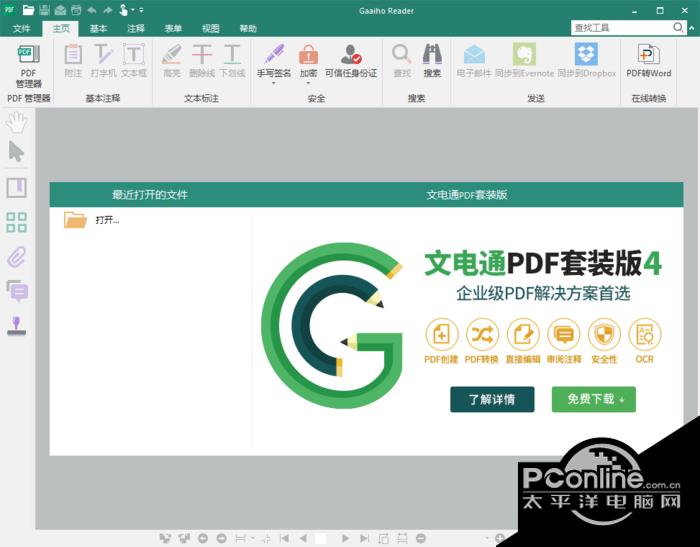Open the 文件 menu
The width and height of the screenshot is (700, 547).
click(x=21, y=29)
